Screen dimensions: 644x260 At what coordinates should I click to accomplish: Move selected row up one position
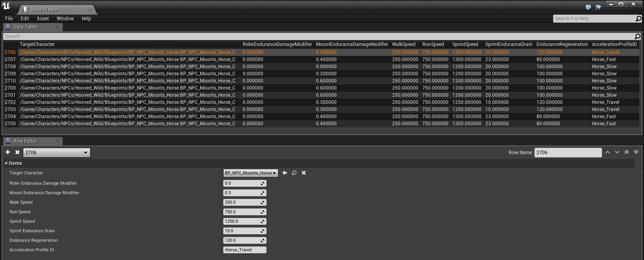coord(608,153)
